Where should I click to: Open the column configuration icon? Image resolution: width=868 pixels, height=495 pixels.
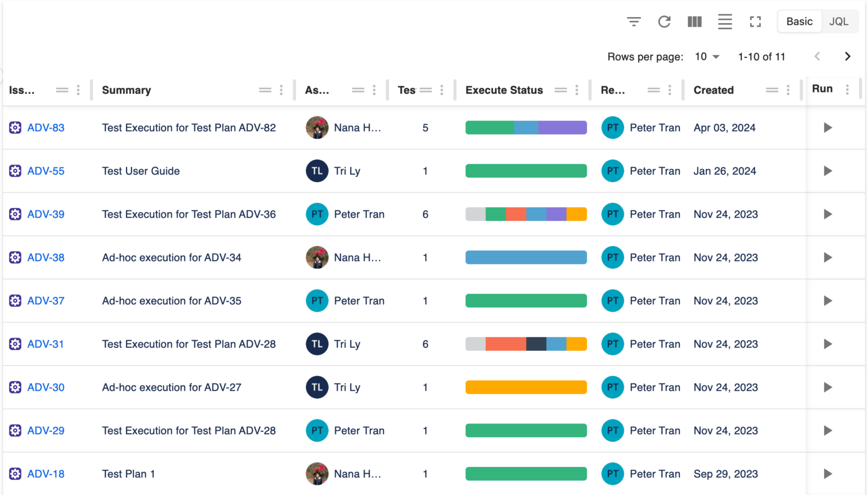click(695, 21)
